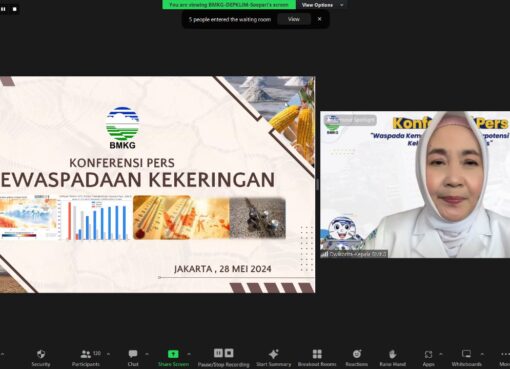Expand the arrow next to Share Screen
The height and width of the screenshot is (369, 510).
(x=189, y=354)
